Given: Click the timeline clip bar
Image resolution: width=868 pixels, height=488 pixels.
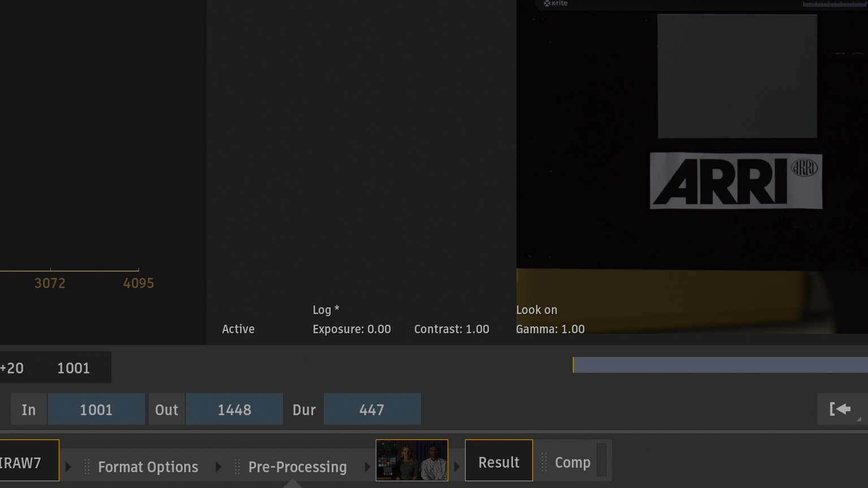Looking at the screenshot, I should 721,364.
